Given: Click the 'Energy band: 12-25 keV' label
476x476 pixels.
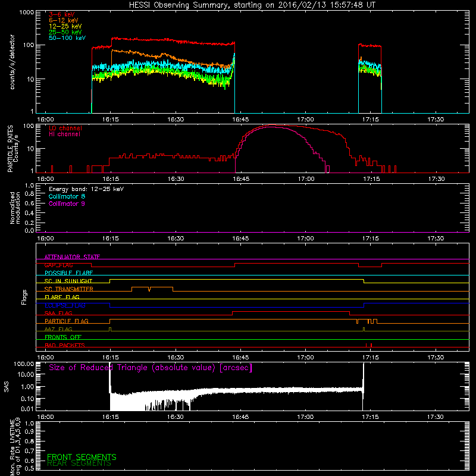Looking at the screenshot, I should (x=86, y=189).
